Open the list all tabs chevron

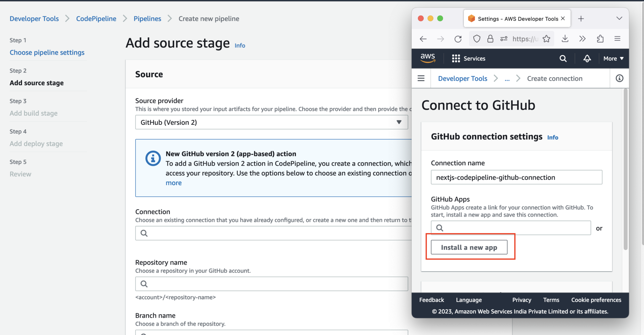coord(619,19)
